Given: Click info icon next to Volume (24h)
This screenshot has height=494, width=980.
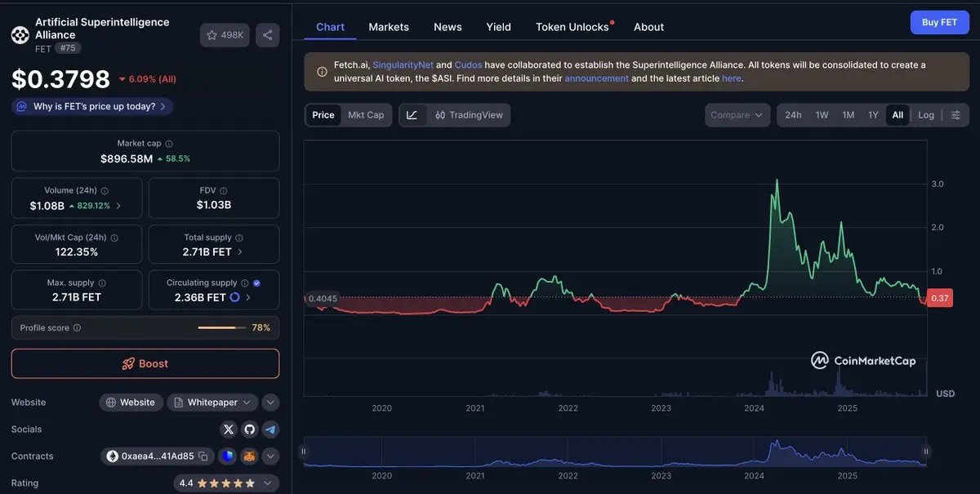Looking at the screenshot, I should 104,191.
